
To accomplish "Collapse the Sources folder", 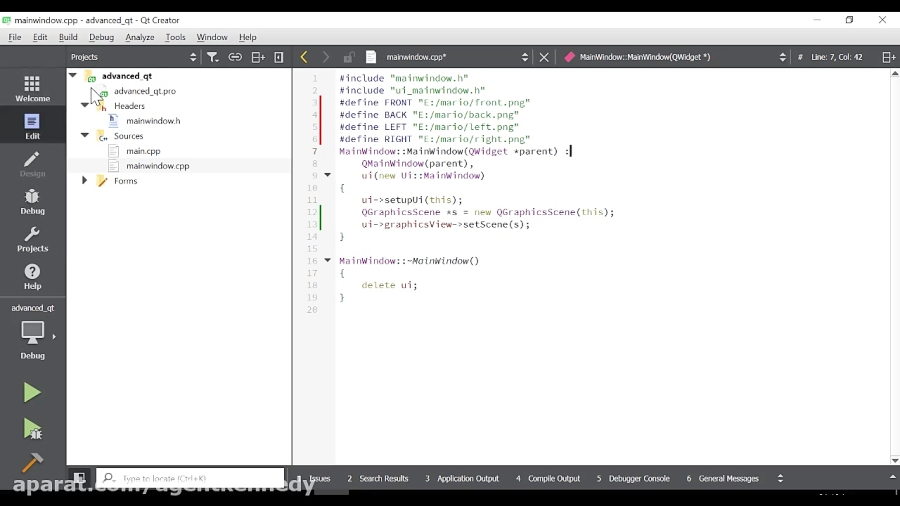I will click(85, 136).
